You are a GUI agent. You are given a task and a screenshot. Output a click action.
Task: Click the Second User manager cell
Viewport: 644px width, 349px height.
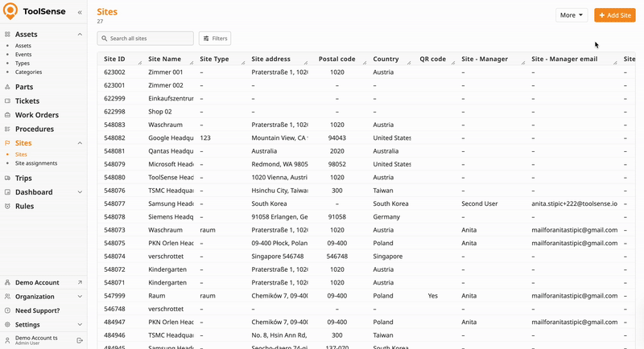coord(479,203)
